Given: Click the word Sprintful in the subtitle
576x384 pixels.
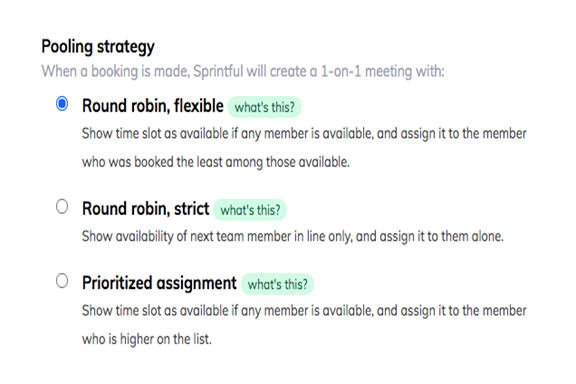Looking at the screenshot, I should click(218, 71).
